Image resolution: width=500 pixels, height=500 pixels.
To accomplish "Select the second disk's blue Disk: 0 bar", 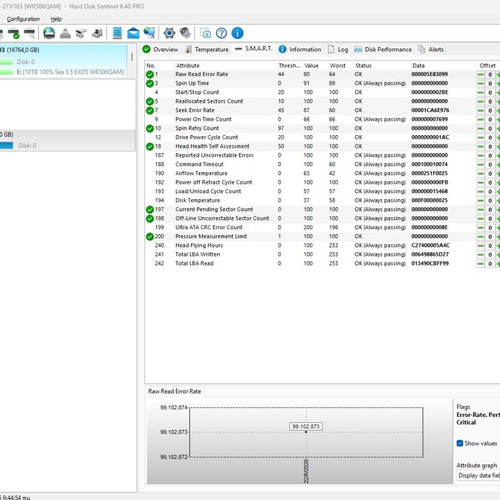I will pyautogui.click(x=6, y=146).
